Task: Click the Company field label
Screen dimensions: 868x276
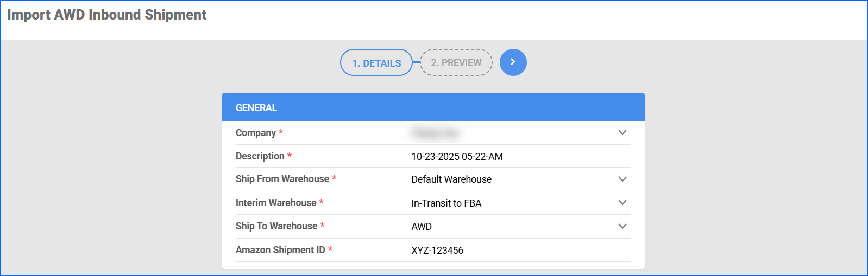Action: pyautogui.click(x=256, y=133)
